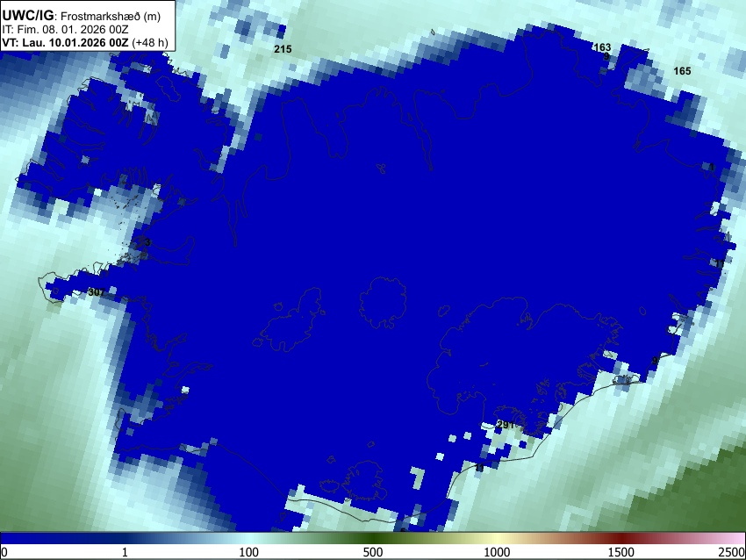746x560 pixels.
Task: Click the color scale label '500'
Action: [x=373, y=552]
